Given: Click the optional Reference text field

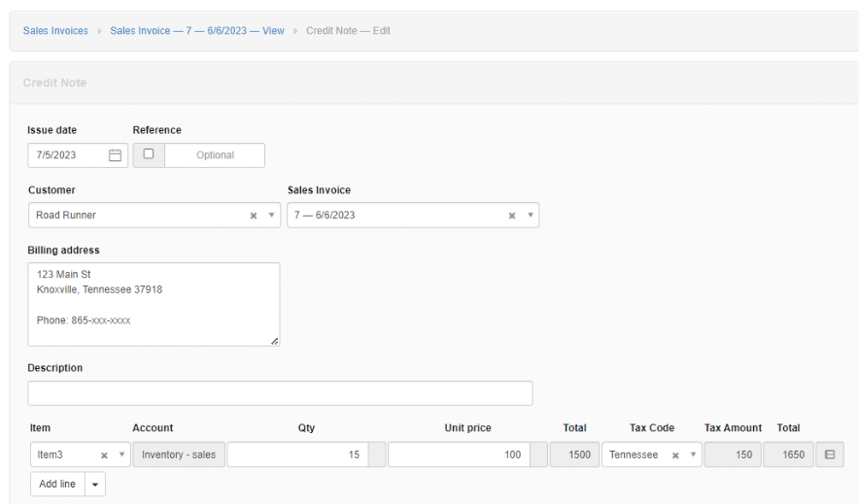Looking at the screenshot, I should coord(215,155).
